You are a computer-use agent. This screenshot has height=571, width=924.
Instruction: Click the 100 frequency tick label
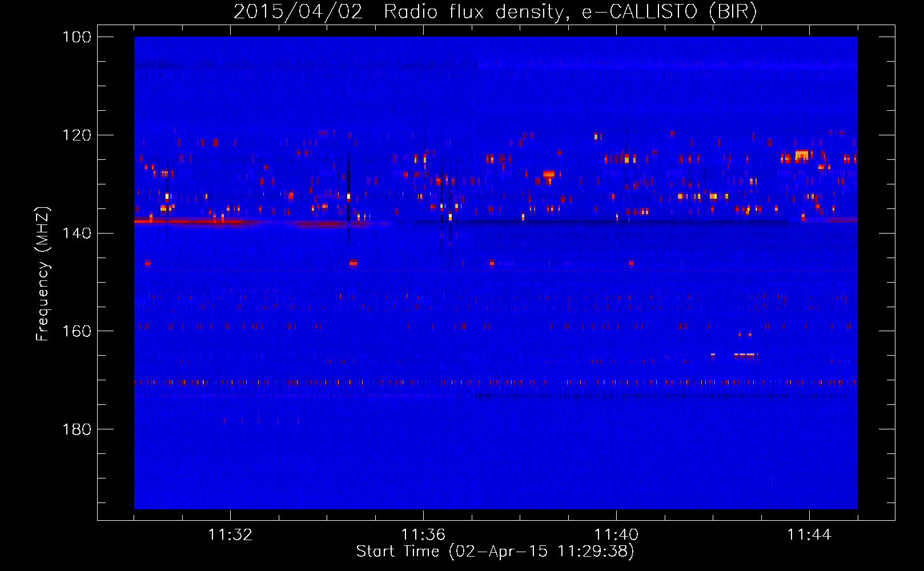tap(77, 37)
